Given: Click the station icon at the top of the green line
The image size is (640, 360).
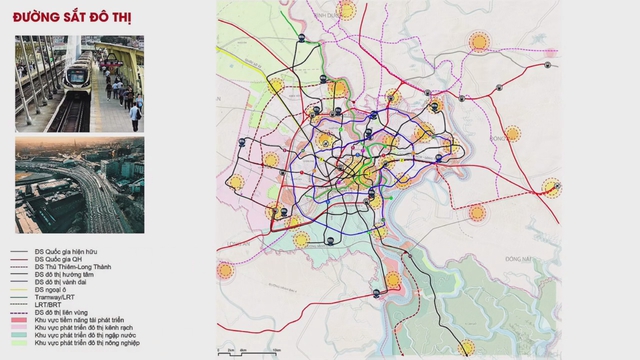Looking at the screenshot, I should [302, 38].
